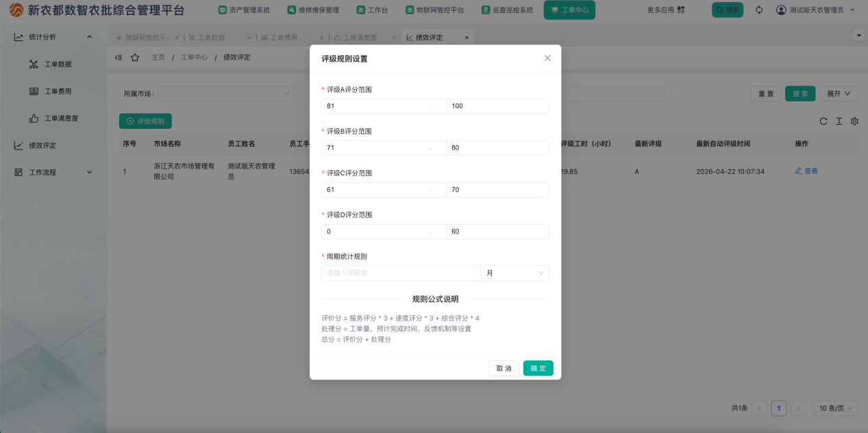This screenshot has width=868, height=433.
Task: Open table column settings gear icon
Action: [854, 121]
